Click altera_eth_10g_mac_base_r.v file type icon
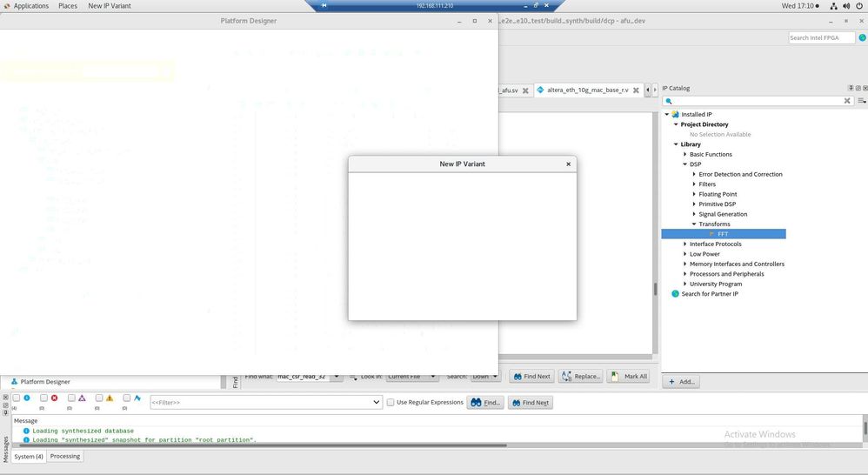The height and width of the screenshot is (475, 868). (x=540, y=90)
